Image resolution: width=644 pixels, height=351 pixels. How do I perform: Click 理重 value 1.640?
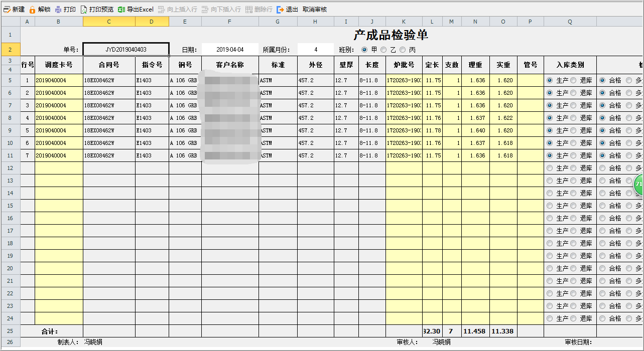pyautogui.click(x=475, y=130)
